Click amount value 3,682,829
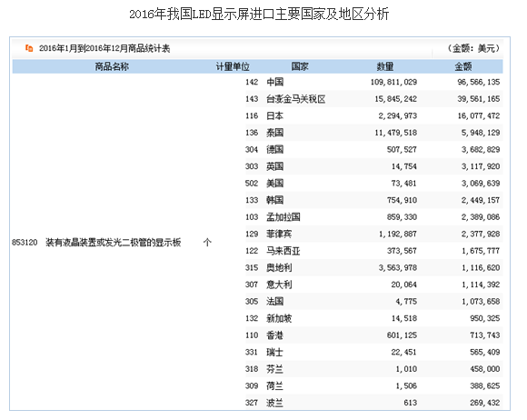 point(481,149)
